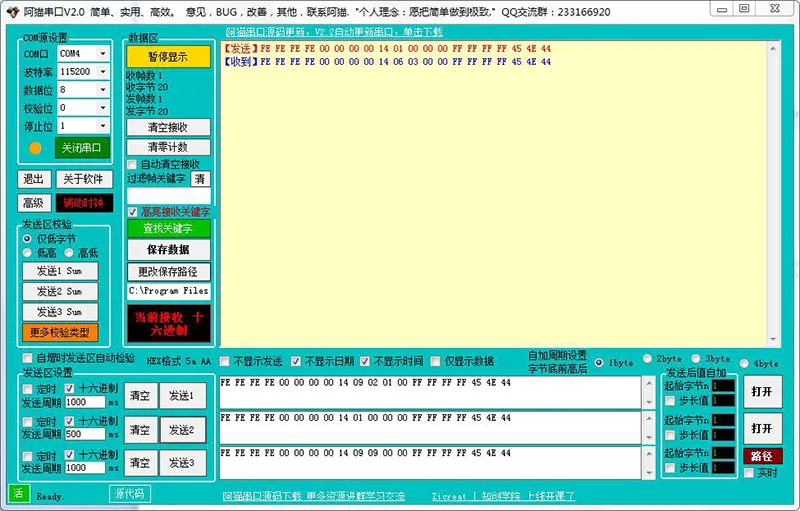Click the C:\Program Files path field

pos(168,291)
